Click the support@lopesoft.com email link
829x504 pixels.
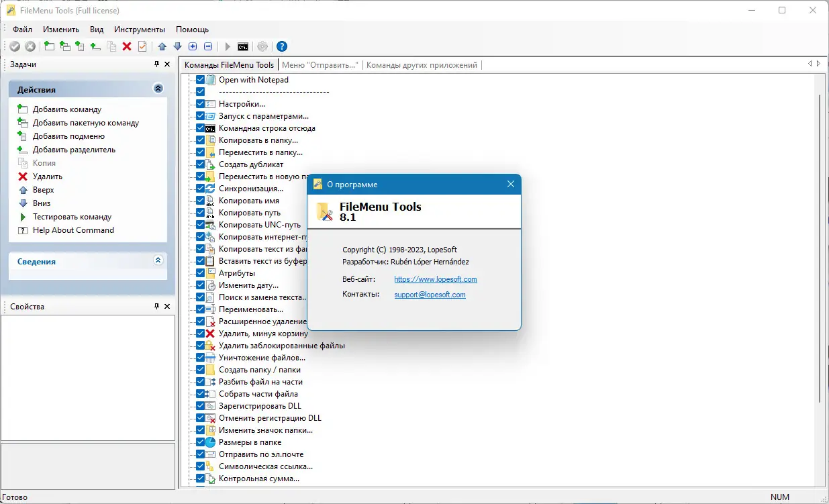coord(430,295)
